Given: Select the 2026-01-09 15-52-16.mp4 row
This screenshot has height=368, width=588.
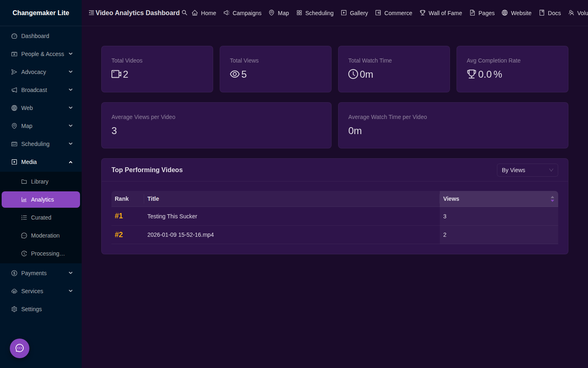Looking at the screenshot, I should click(x=335, y=235).
